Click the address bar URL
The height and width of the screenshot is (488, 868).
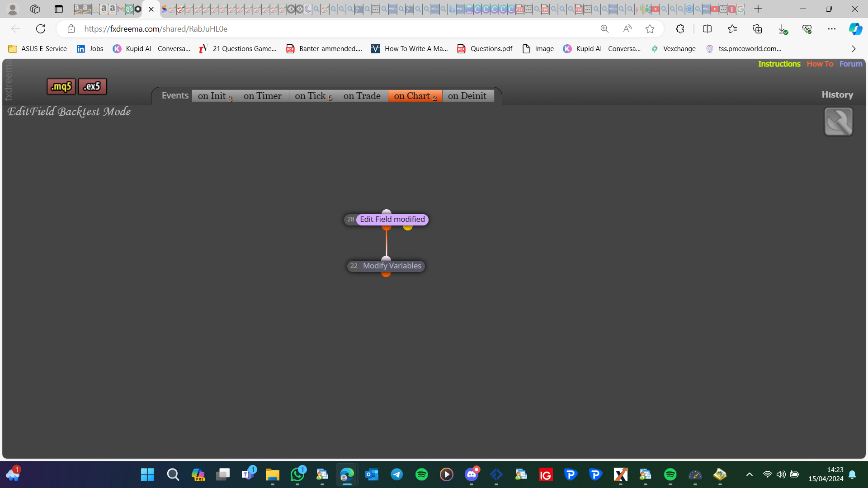156,29
